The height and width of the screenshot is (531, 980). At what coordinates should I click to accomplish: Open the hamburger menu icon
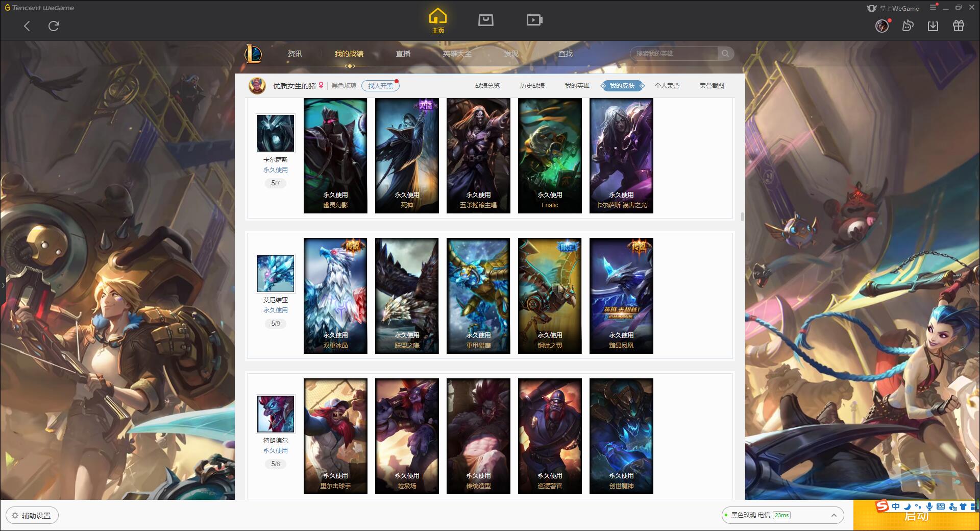pos(933,8)
